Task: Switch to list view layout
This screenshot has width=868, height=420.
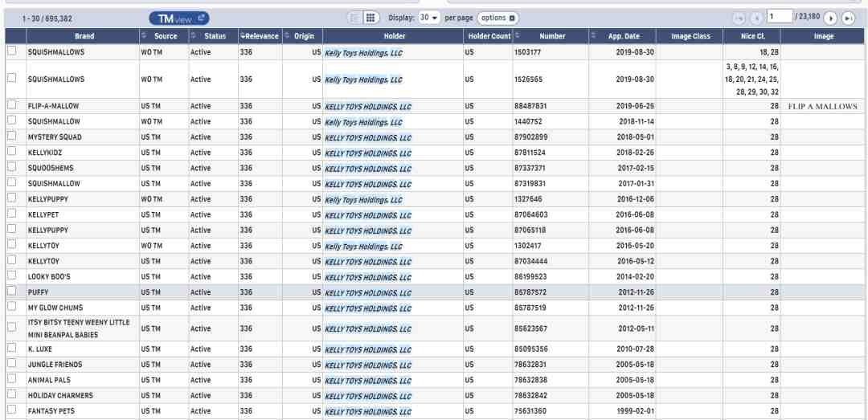Action: 355,18
